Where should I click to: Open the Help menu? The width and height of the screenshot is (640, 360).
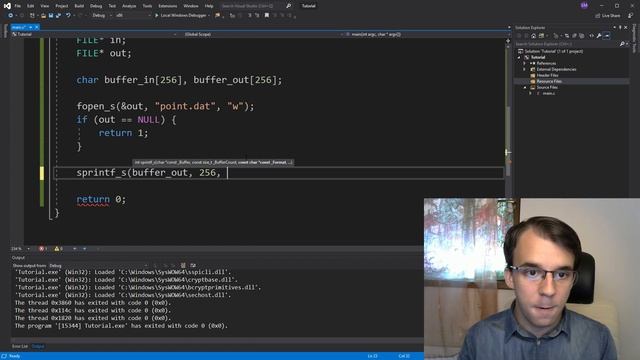pos(209,6)
